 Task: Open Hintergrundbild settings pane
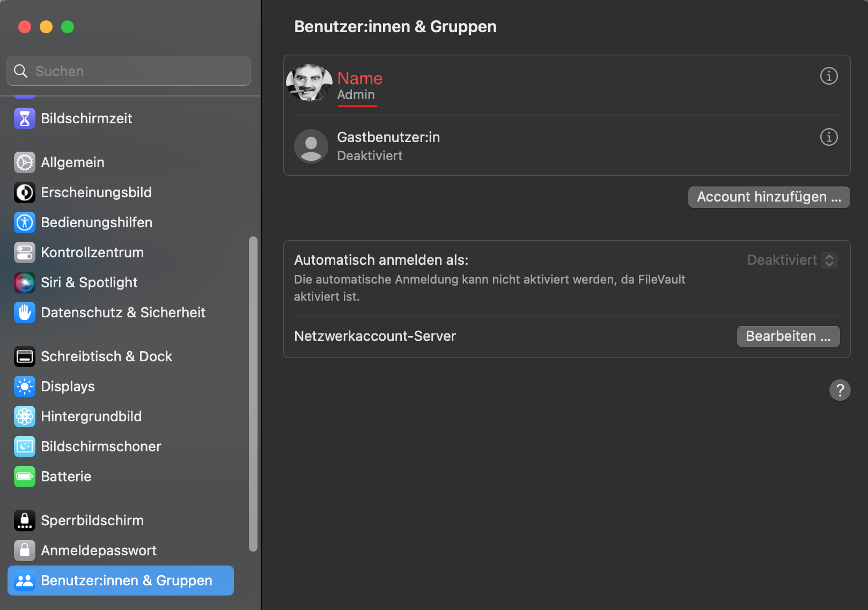[91, 416]
